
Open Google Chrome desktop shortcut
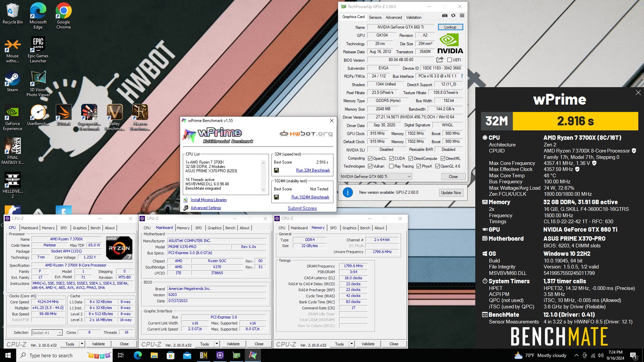pyautogui.click(x=63, y=16)
